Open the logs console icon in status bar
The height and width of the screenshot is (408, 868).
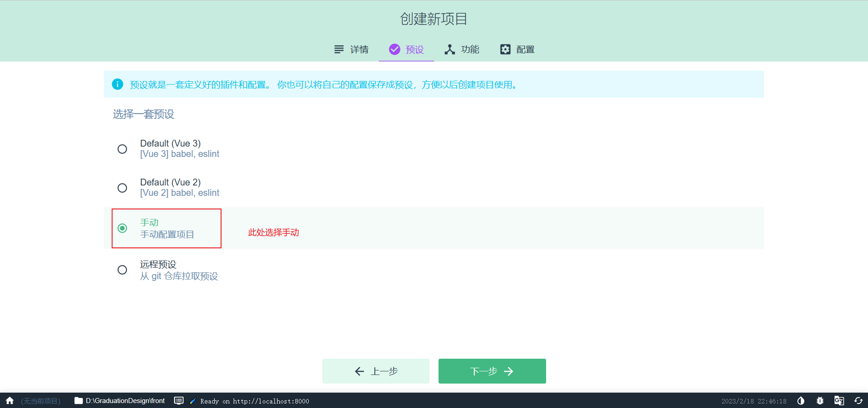click(179, 401)
